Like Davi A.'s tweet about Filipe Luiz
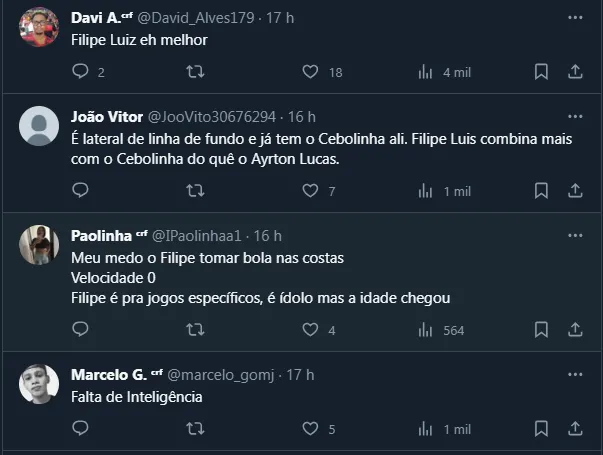Screen dimensions: 603x455 coord(310,72)
